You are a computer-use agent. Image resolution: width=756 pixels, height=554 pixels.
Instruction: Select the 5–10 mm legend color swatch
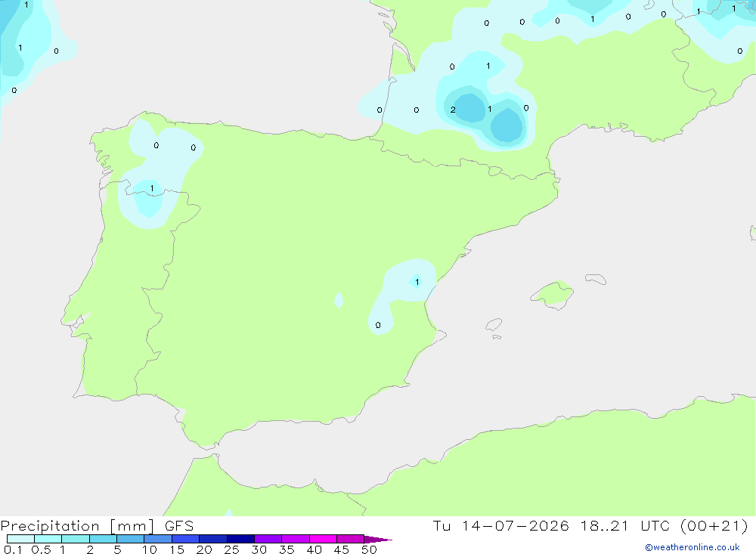pyautogui.click(x=131, y=539)
